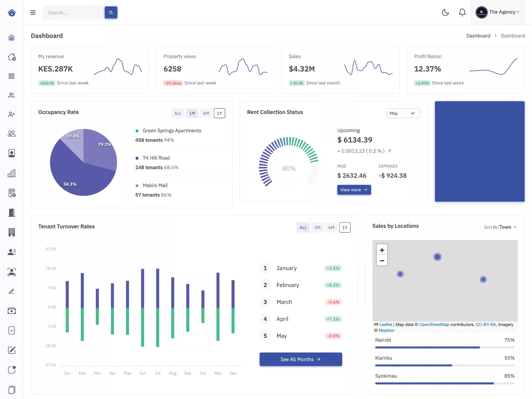The image size is (532, 399).
Task: Select ALL range in Tenant Turnover Rates
Action: click(303, 228)
